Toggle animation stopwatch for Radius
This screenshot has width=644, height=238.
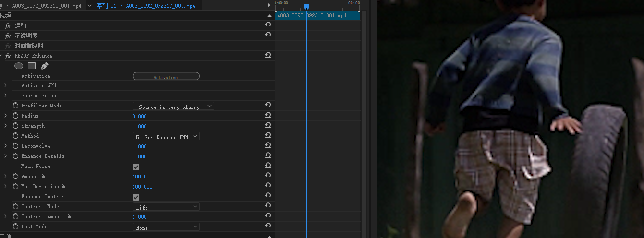pos(15,116)
